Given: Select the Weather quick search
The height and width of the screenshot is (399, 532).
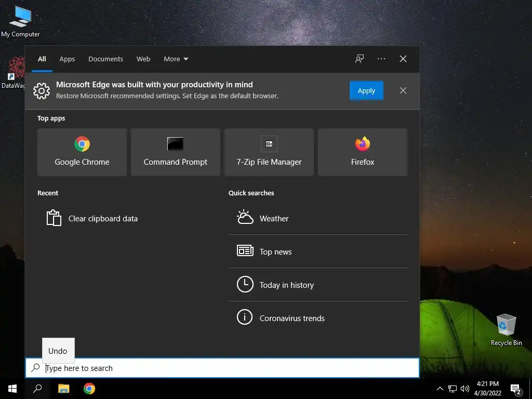Looking at the screenshot, I should [318, 218].
